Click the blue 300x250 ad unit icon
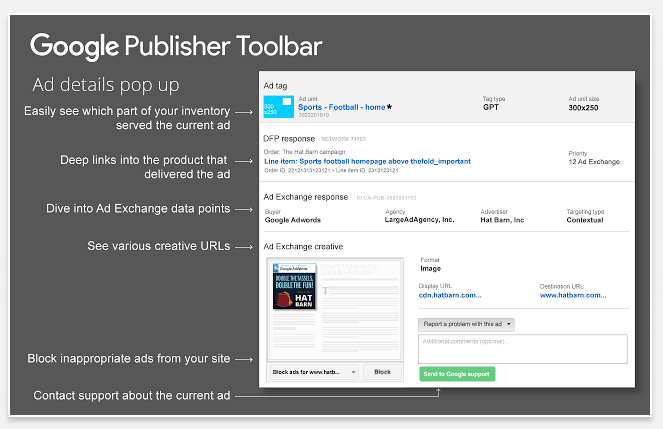Viewport: 663px width, 429px height. [279, 107]
